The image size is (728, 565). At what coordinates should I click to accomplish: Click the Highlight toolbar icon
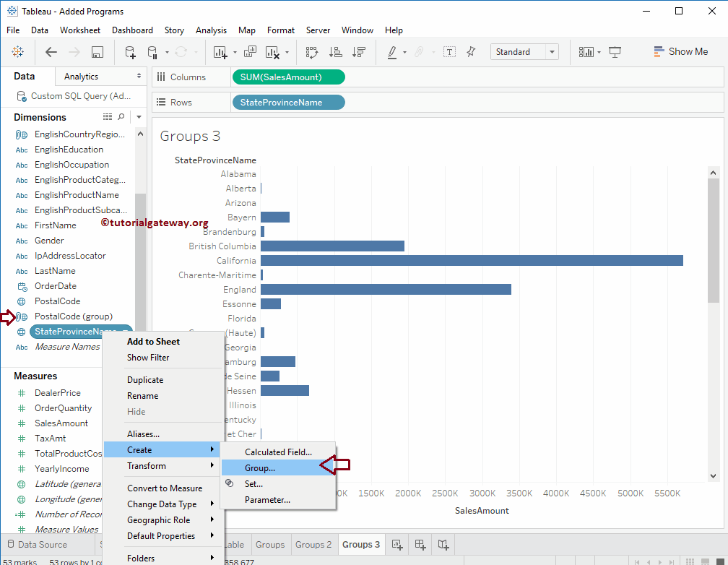click(391, 52)
